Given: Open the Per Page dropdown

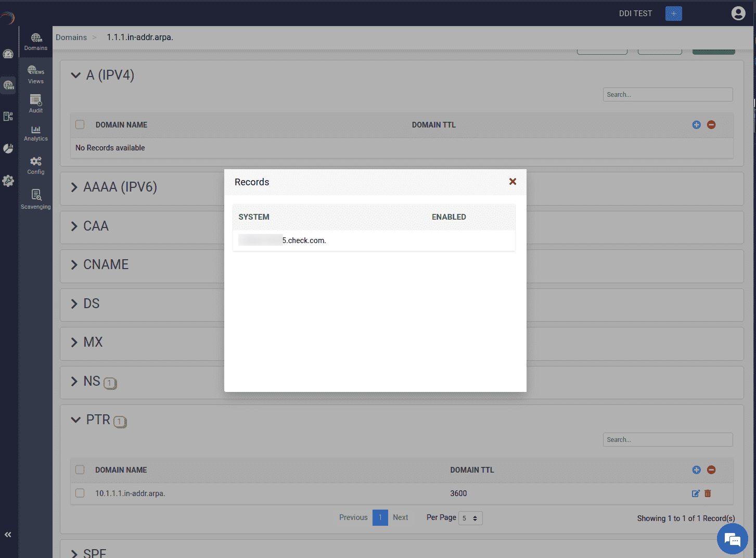Looking at the screenshot, I should (470, 518).
